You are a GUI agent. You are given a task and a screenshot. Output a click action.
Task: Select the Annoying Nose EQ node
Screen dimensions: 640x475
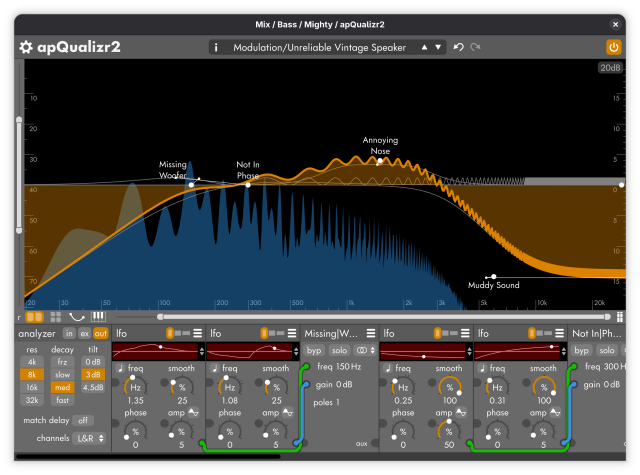pyautogui.click(x=380, y=161)
